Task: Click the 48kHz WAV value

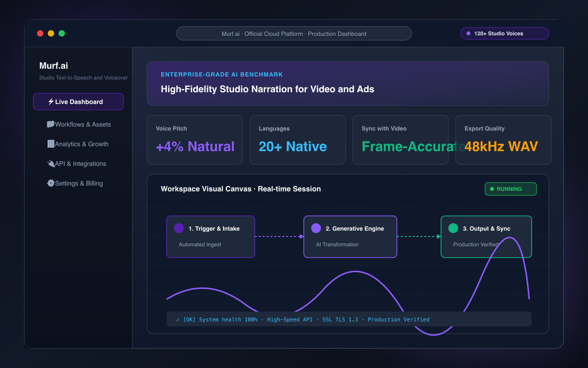Action: coord(501,146)
